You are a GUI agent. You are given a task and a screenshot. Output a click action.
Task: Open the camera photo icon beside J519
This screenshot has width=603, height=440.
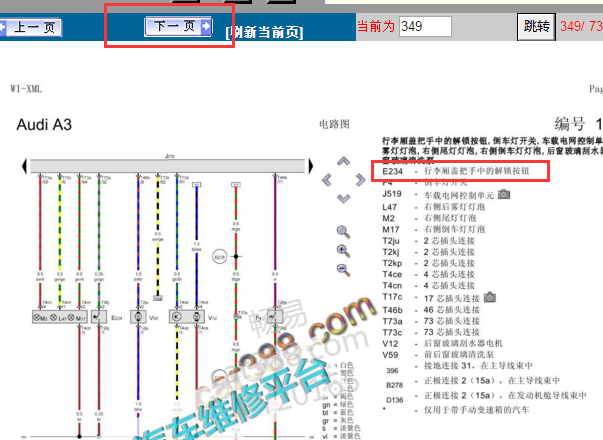pyautogui.click(x=504, y=194)
